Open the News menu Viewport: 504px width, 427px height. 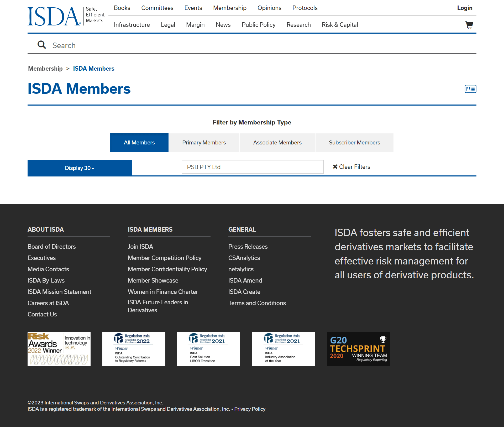coord(223,25)
